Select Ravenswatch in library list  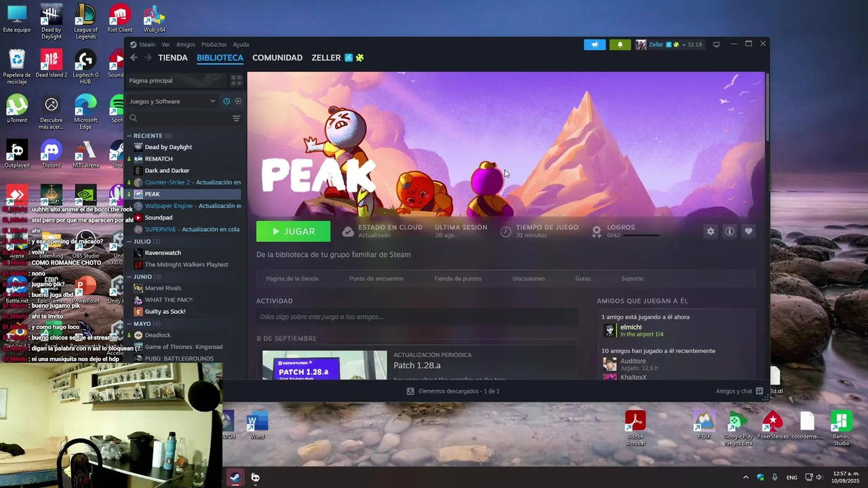click(163, 253)
